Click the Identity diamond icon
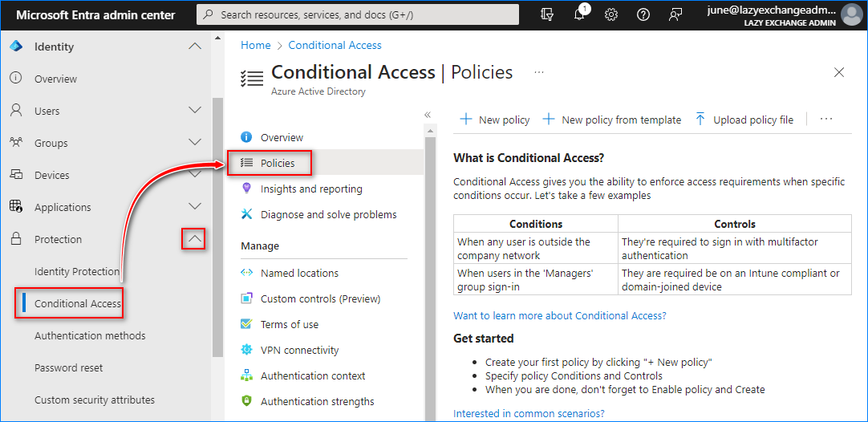This screenshot has width=868, height=422. pyautogui.click(x=16, y=47)
